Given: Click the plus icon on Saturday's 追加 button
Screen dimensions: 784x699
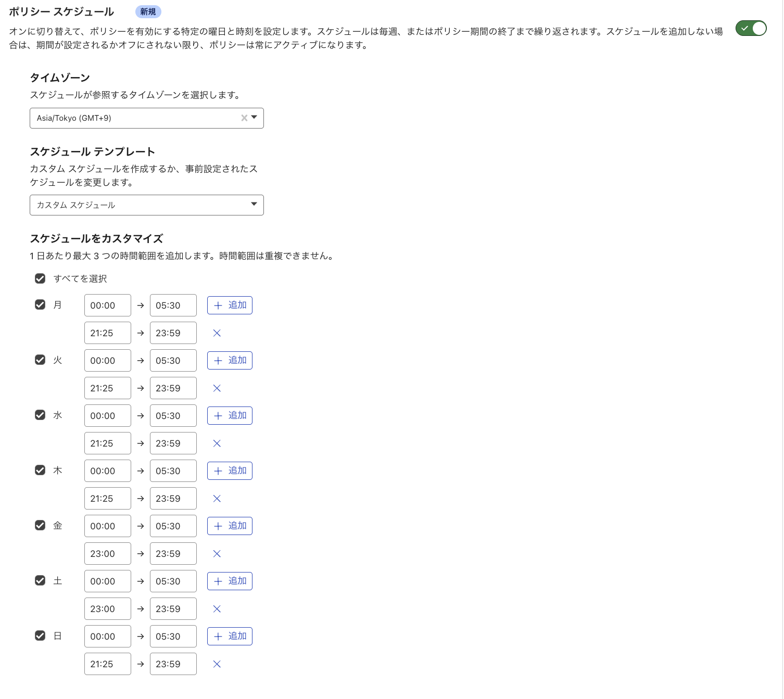Looking at the screenshot, I should tap(218, 581).
